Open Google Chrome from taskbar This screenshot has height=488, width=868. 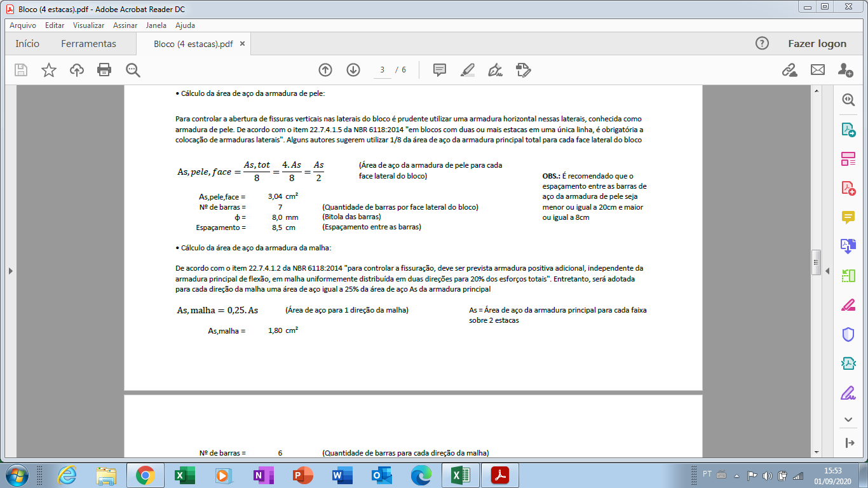coord(145,475)
